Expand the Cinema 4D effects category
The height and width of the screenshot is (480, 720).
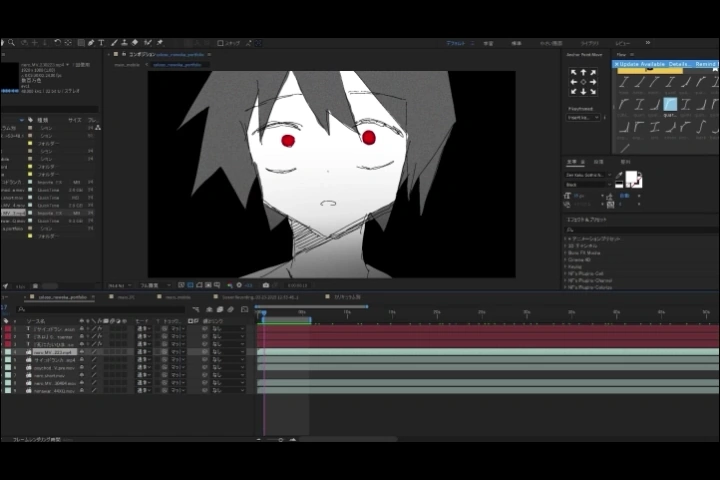[566, 260]
